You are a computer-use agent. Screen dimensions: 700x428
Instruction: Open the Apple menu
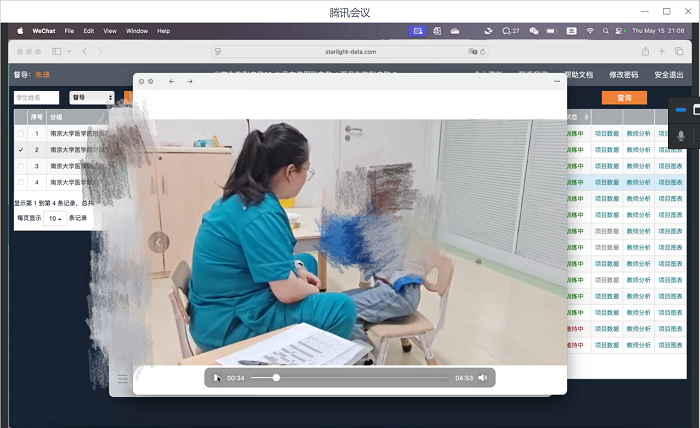point(20,31)
